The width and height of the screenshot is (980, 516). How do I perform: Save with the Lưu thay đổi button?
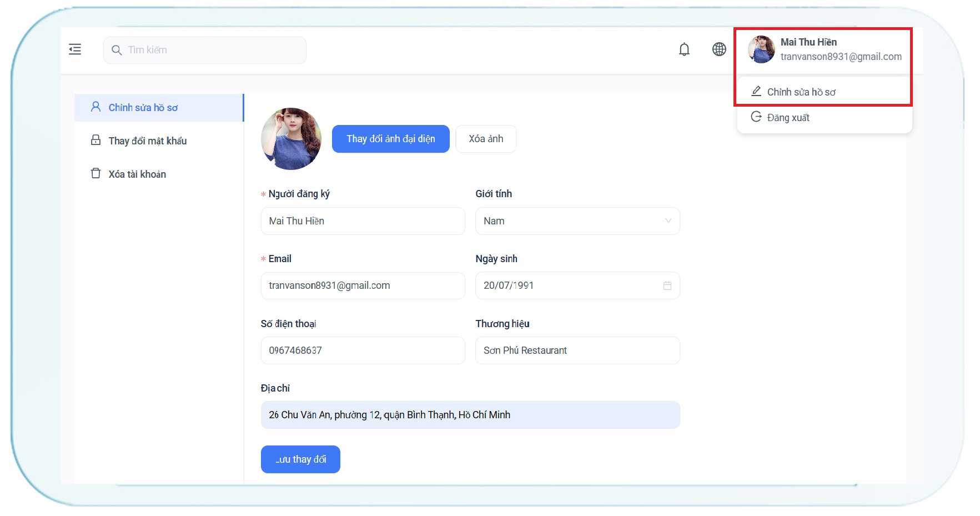300,459
